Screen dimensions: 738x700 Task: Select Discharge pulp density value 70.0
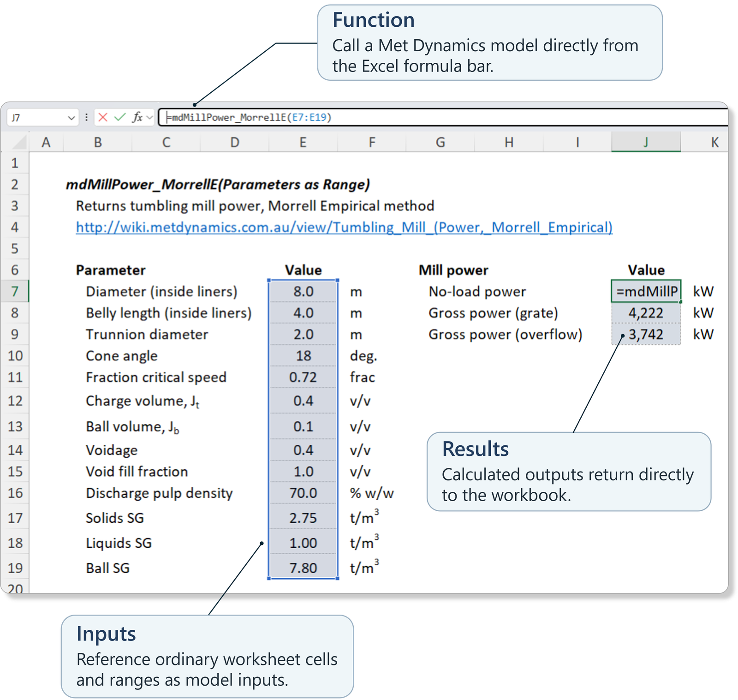click(303, 493)
